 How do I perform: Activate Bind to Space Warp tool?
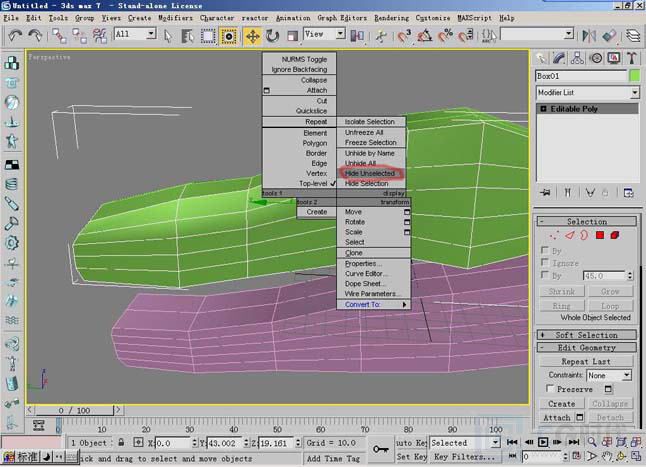100,36
